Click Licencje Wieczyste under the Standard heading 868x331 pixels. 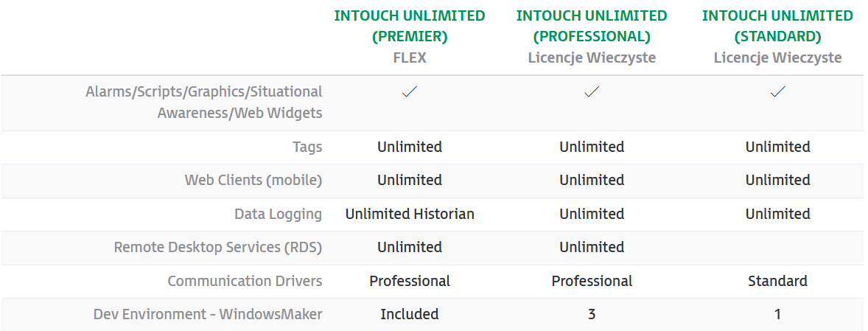pos(777,58)
